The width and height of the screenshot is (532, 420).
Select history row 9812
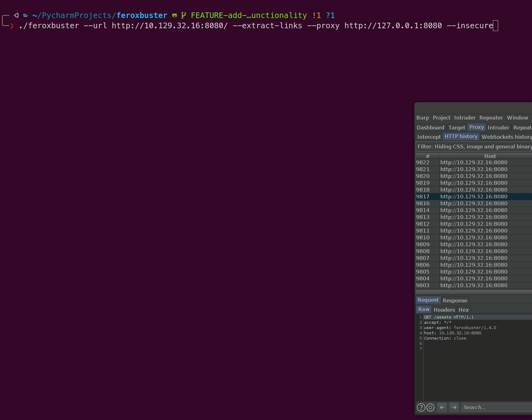coord(474,224)
